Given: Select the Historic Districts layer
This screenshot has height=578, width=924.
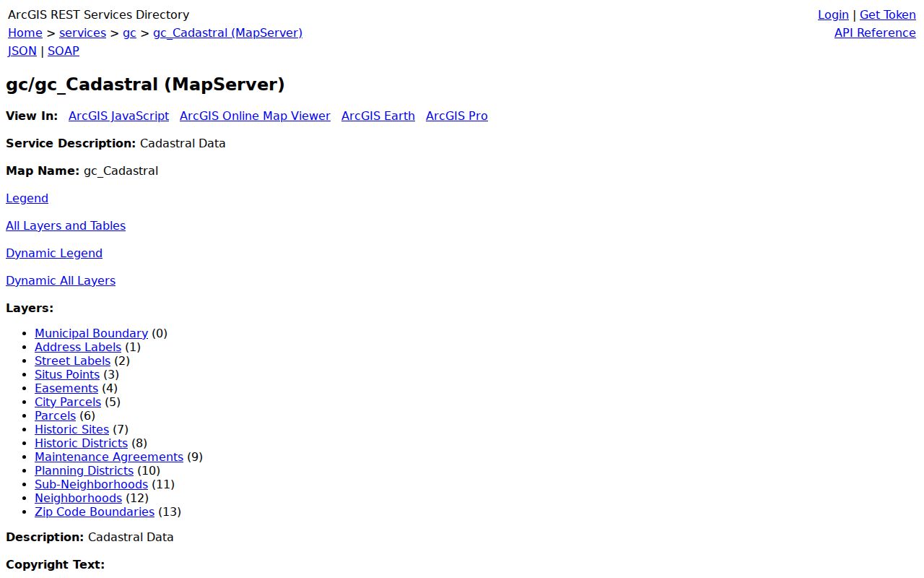Looking at the screenshot, I should (81, 443).
